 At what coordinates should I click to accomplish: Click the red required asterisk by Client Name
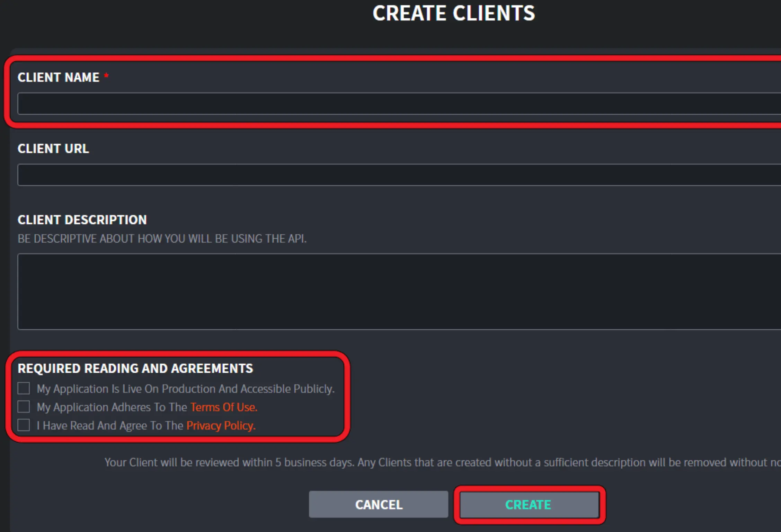(x=106, y=75)
